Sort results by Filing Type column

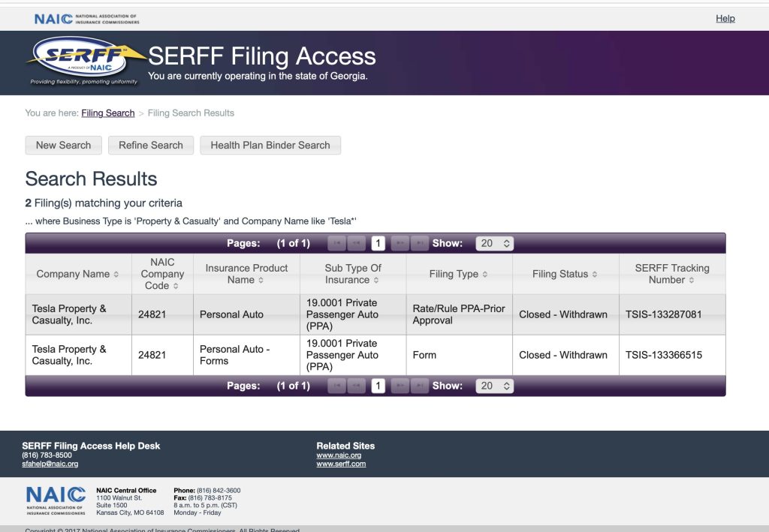click(x=459, y=274)
